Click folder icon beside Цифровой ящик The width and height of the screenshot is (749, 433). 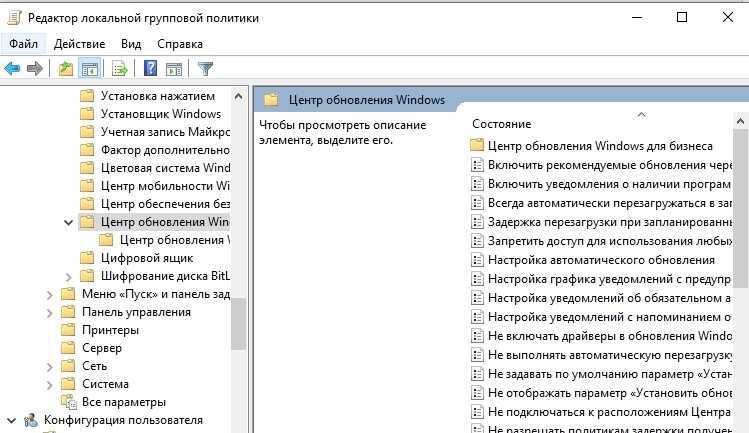coord(87,258)
